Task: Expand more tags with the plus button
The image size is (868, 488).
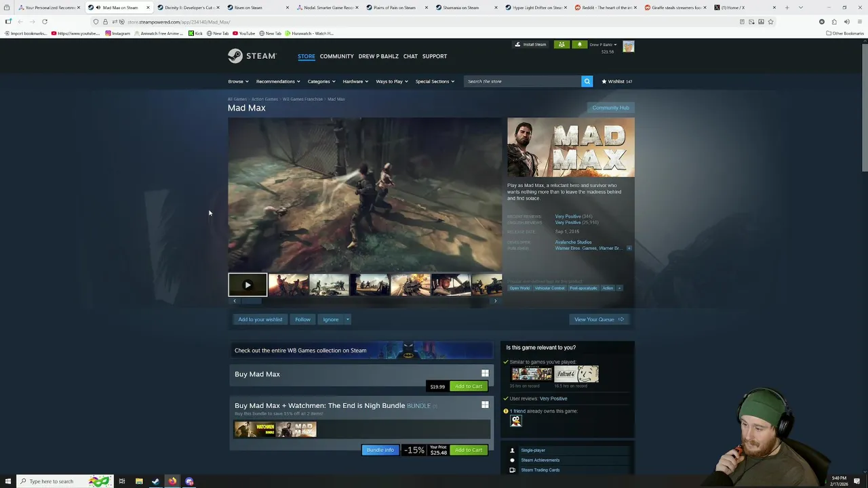Action: pyautogui.click(x=619, y=288)
